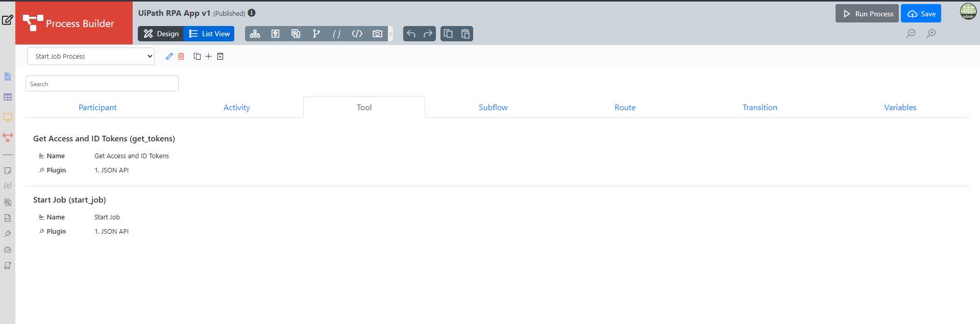Switch to List View mode
The width and height of the screenshot is (980, 324).
(209, 34)
